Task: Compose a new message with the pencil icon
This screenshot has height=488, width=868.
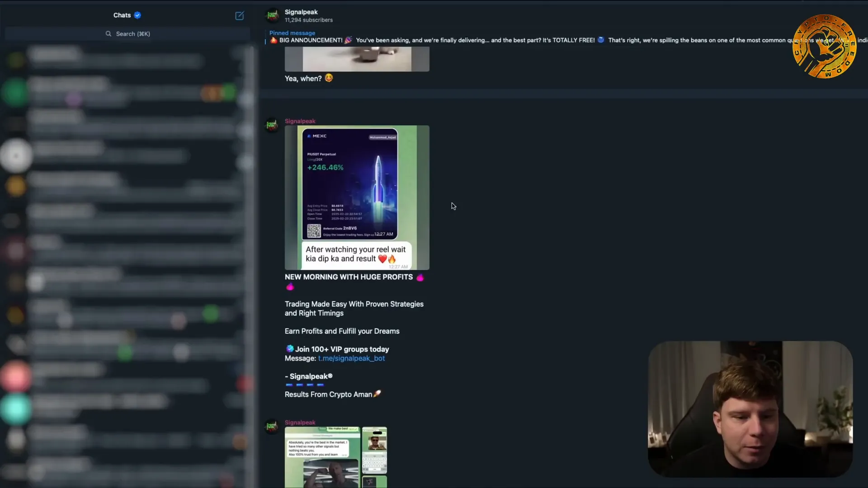Action: pyautogui.click(x=240, y=16)
